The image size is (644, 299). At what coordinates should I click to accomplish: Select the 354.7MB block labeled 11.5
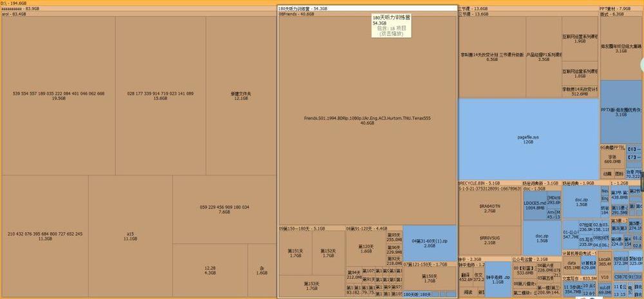tap(573, 289)
